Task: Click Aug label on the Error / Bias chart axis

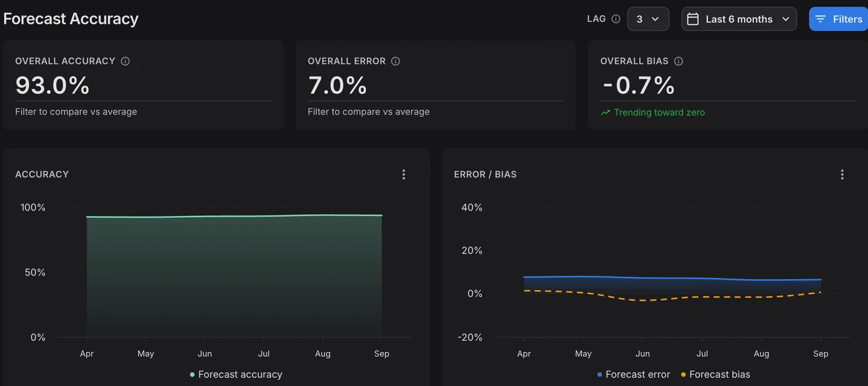Action: click(x=761, y=354)
